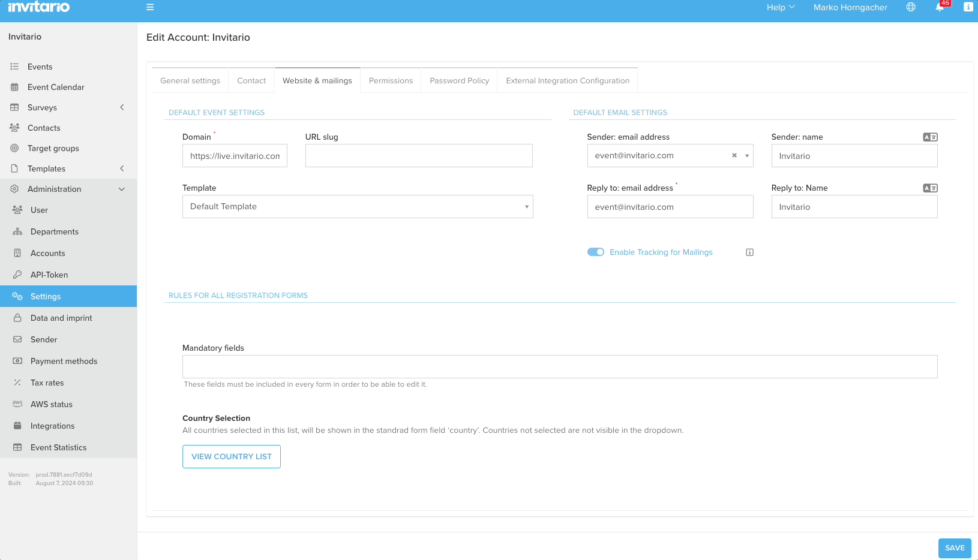Open the notifications bell icon
The image size is (978, 560).
click(940, 7)
